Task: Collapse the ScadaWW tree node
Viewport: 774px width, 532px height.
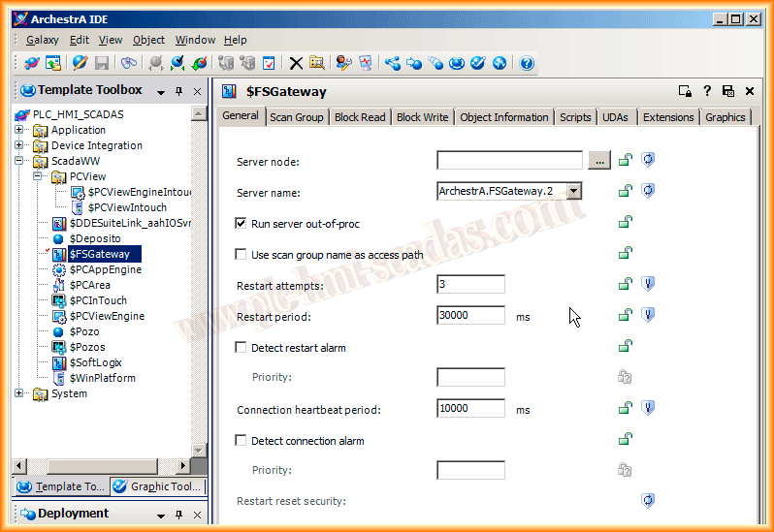Action: click(x=20, y=161)
